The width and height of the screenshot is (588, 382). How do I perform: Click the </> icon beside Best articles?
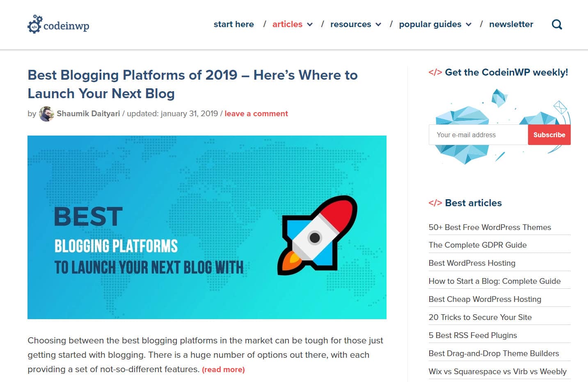(435, 202)
